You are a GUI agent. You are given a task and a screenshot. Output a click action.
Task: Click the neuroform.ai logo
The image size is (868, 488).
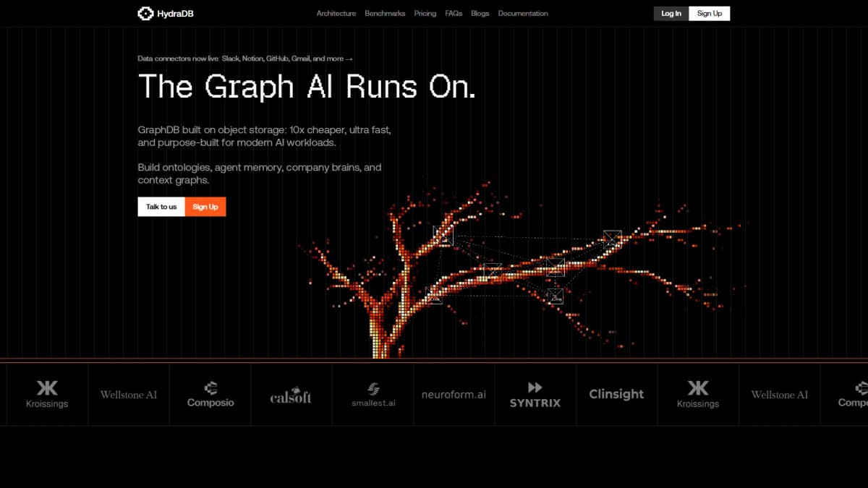454,395
